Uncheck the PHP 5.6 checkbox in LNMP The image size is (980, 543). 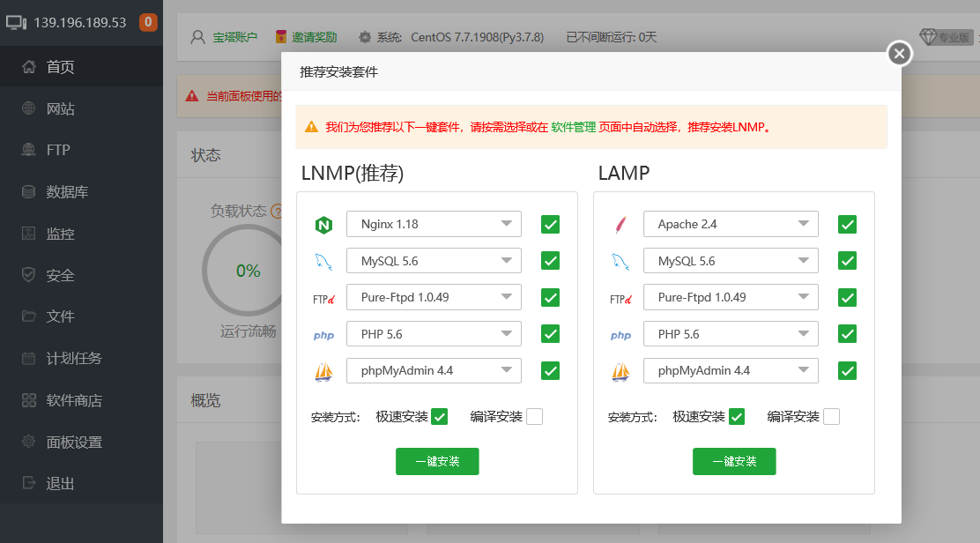pyautogui.click(x=550, y=334)
